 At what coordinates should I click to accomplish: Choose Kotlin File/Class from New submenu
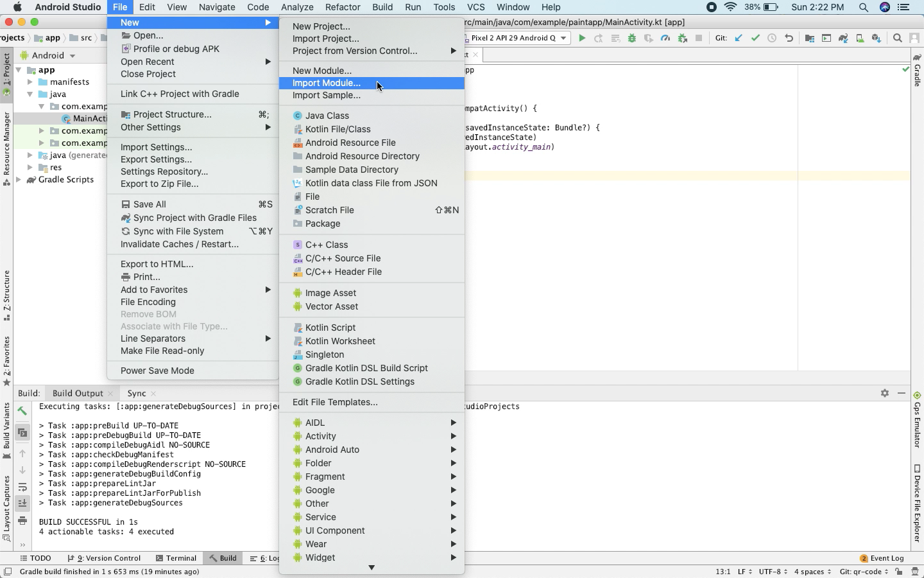coord(372,129)
